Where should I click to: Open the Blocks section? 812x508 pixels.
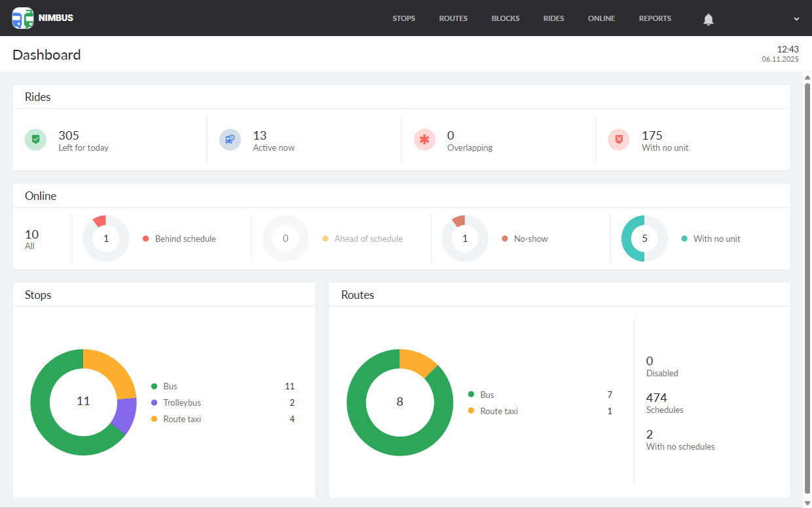coord(506,18)
